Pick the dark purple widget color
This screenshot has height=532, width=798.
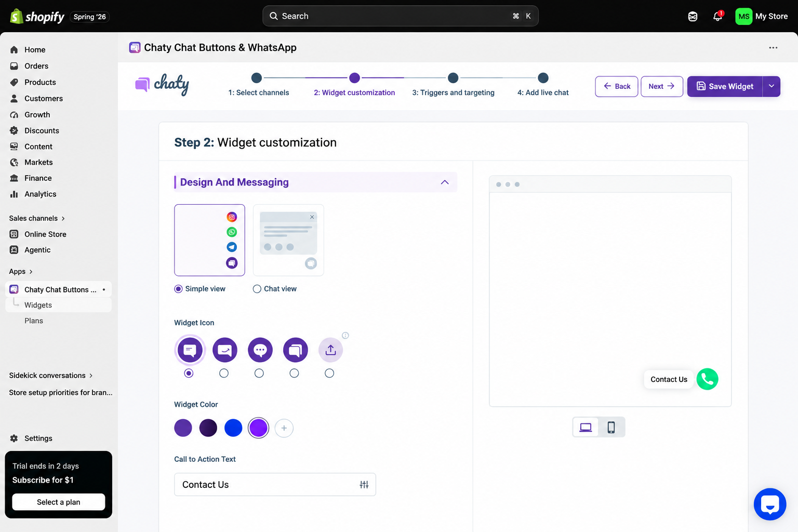[x=208, y=428]
